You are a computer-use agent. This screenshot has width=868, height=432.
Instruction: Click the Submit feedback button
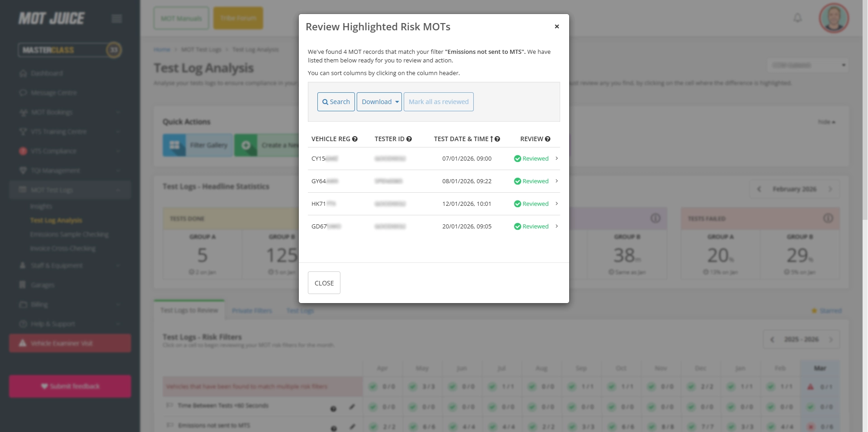coord(70,386)
